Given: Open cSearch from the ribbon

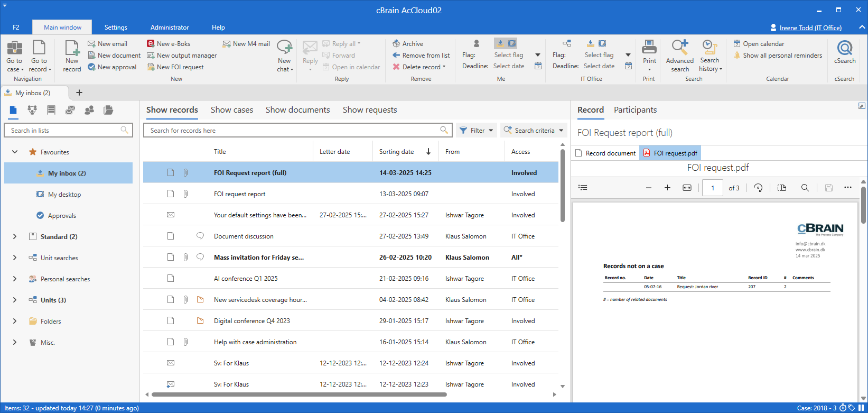Looking at the screenshot, I should (x=844, y=53).
